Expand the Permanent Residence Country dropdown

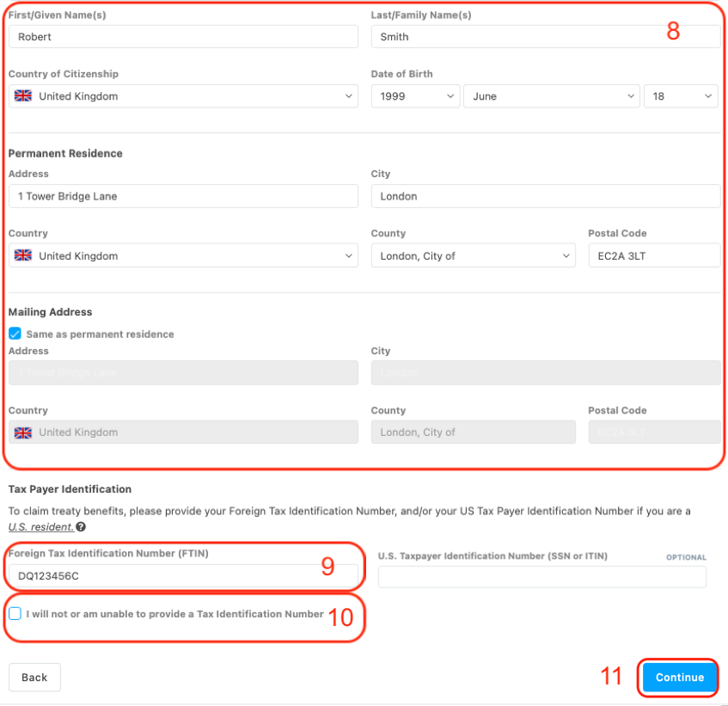point(182,255)
